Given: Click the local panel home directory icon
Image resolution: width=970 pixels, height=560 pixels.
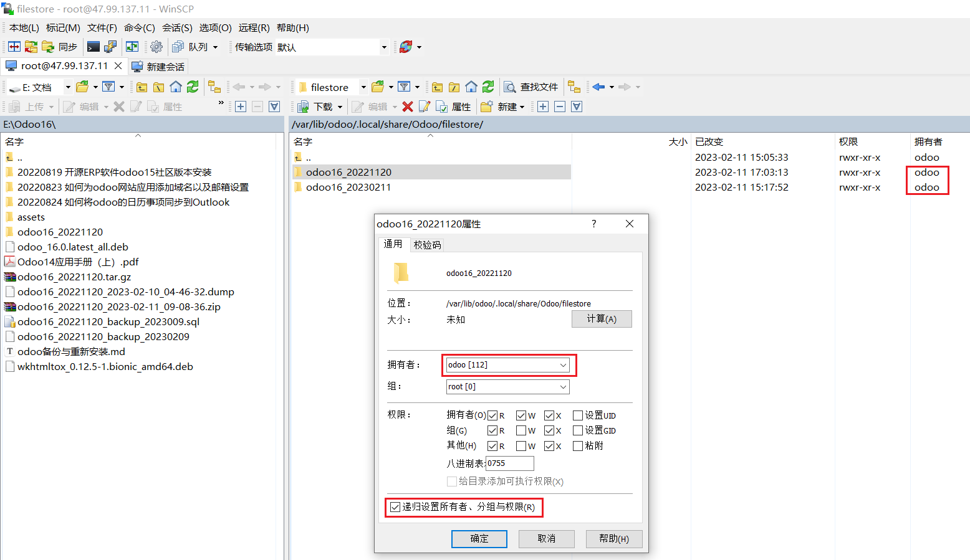Looking at the screenshot, I should (x=176, y=87).
